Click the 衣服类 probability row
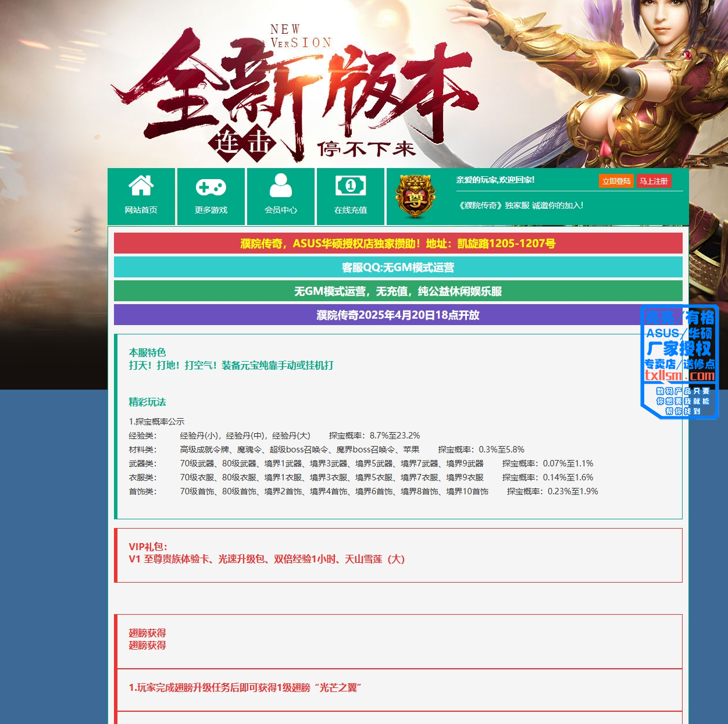Screen dimensions: 728x724 [361, 477]
